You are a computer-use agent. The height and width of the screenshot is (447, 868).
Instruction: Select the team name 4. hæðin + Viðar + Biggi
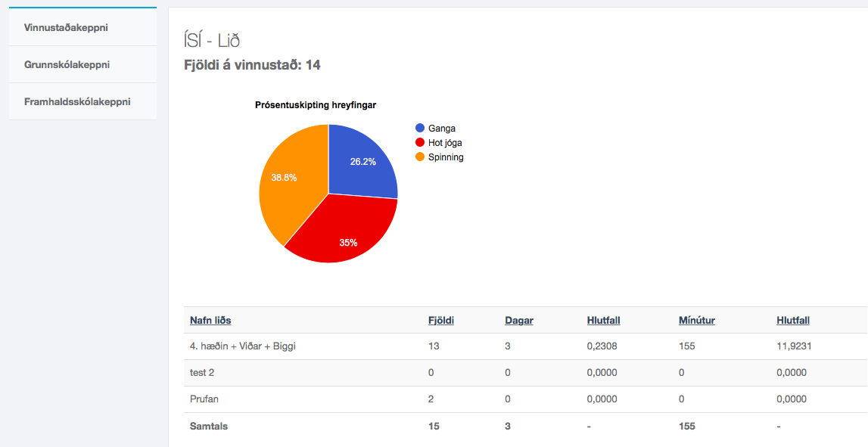(x=242, y=346)
